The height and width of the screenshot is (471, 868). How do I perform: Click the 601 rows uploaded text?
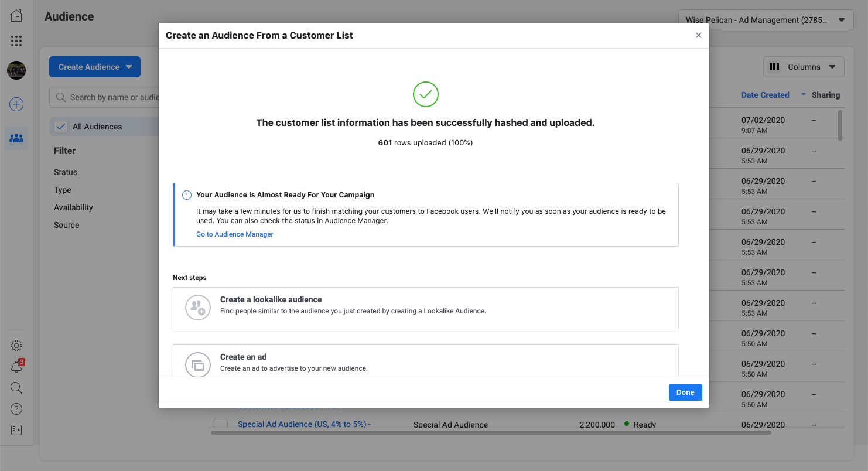pyautogui.click(x=425, y=142)
